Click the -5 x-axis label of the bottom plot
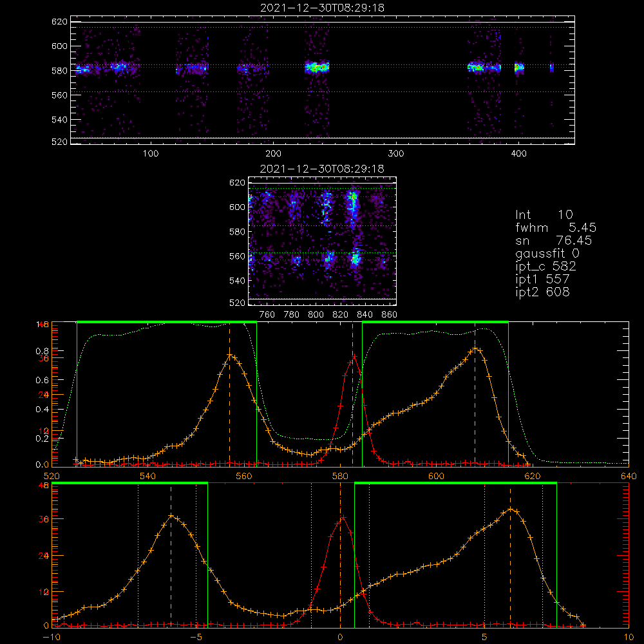Viewport: 644px width, 644px height. [196, 638]
